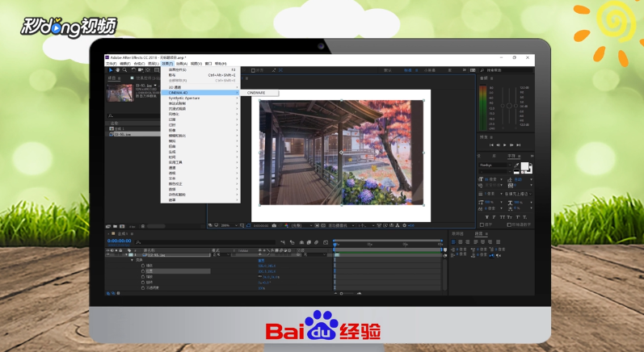Click the Faux Italic icon in the Character panel
The width and height of the screenshot is (644, 352).
pos(494,217)
